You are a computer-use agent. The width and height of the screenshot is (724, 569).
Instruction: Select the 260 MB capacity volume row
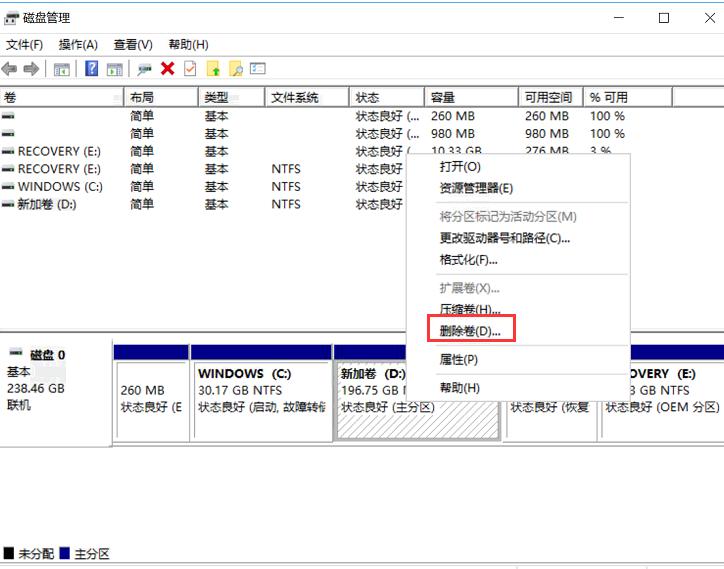point(336,116)
